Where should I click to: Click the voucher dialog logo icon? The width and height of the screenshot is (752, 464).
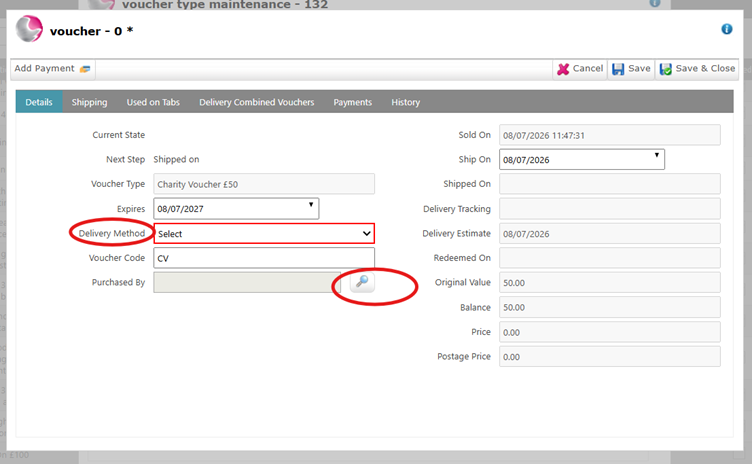click(29, 29)
